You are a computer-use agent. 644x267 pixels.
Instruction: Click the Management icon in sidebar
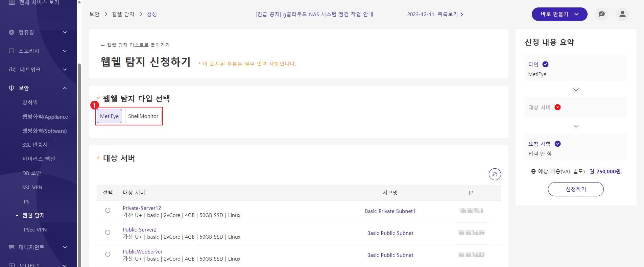pos(11,247)
